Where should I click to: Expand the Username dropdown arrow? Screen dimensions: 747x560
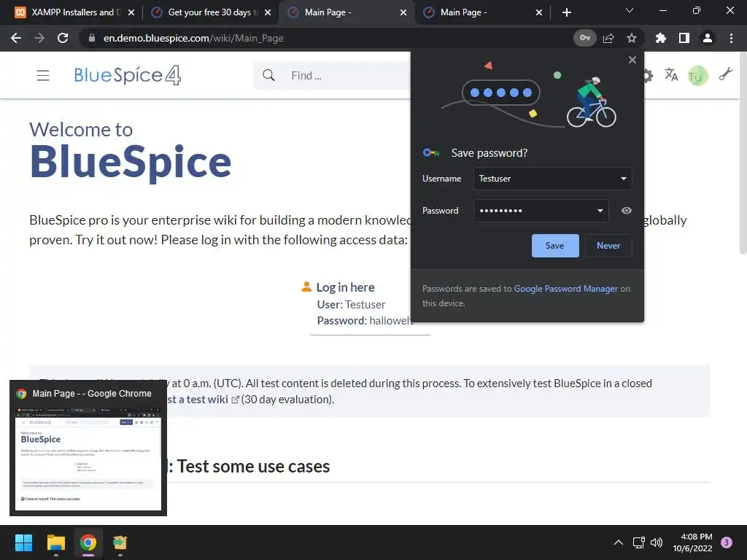coord(623,179)
